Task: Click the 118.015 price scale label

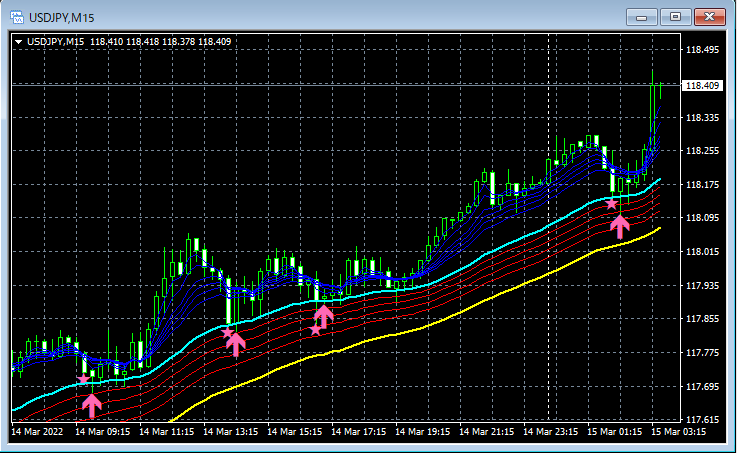Action: pos(702,252)
